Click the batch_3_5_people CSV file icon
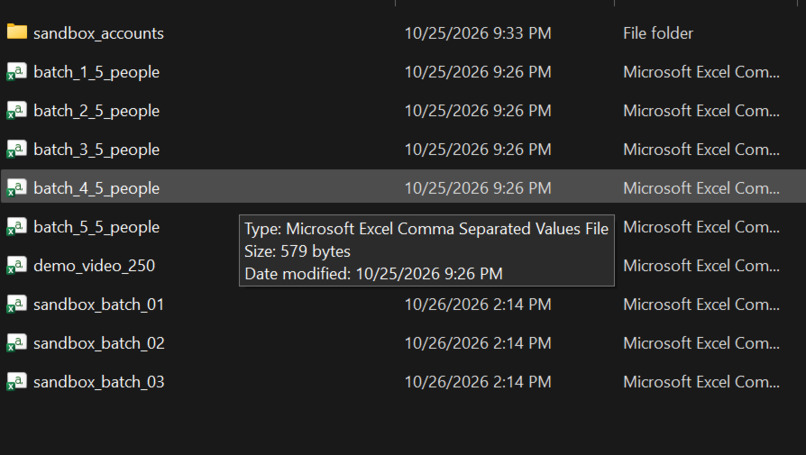The width and height of the screenshot is (806, 455). point(16,149)
